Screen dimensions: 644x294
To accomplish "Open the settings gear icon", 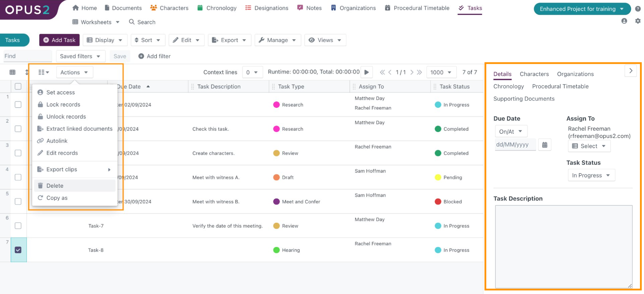I will point(638,21).
